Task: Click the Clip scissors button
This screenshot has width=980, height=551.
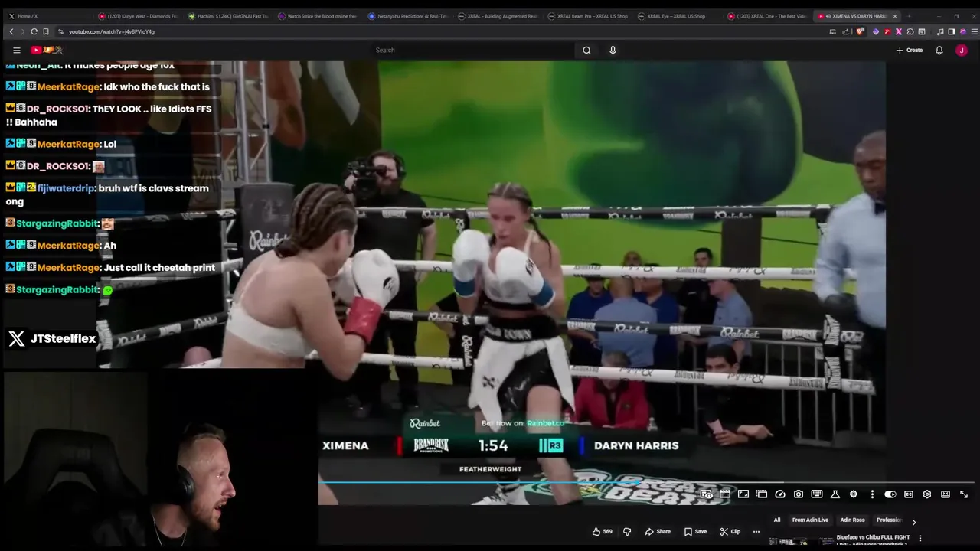Action: pyautogui.click(x=730, y=531)
